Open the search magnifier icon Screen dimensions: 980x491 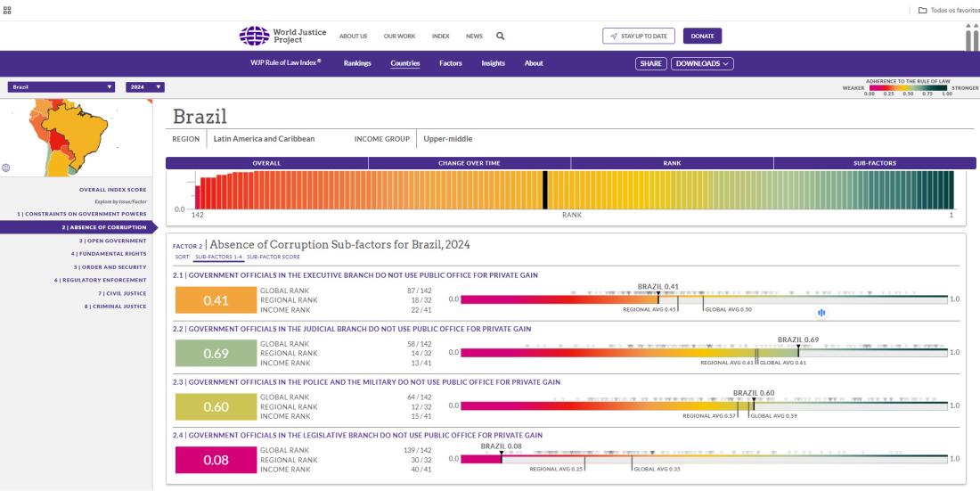tap(501, 36)
